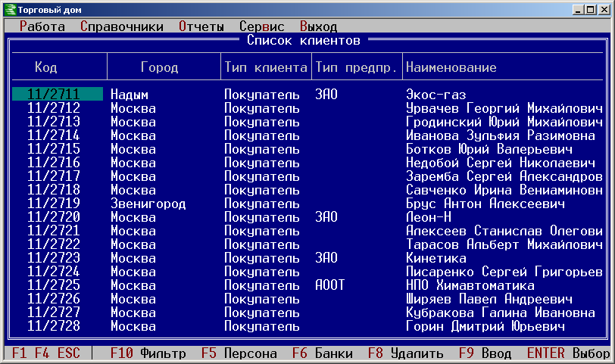Viewport: 615px width, 364px height.
Task: Click F8 Удалить in the bottom bar
Action: click(x=406, y=353)
